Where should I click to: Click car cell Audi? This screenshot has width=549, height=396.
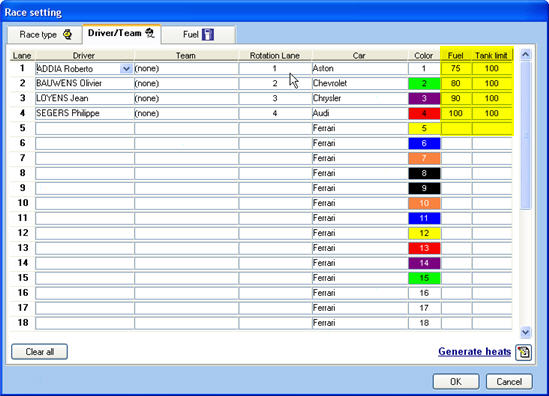tap(360, 113)
